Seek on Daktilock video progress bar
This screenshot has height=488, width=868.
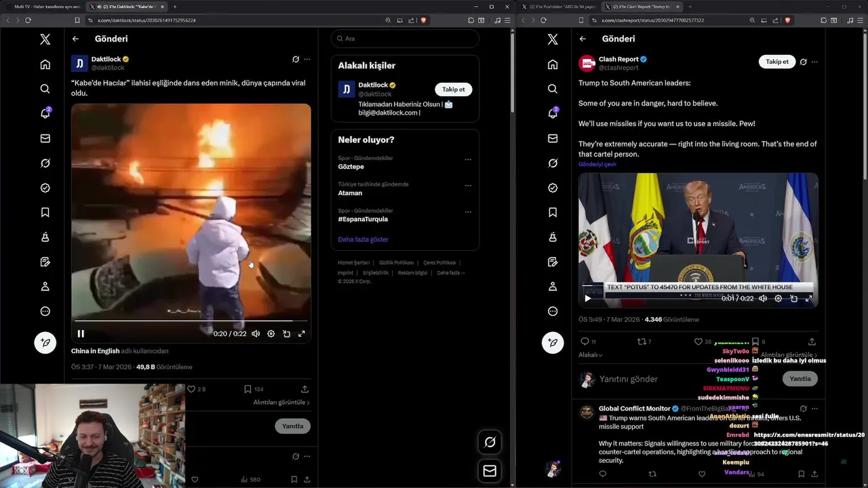[x=191, y=321]
